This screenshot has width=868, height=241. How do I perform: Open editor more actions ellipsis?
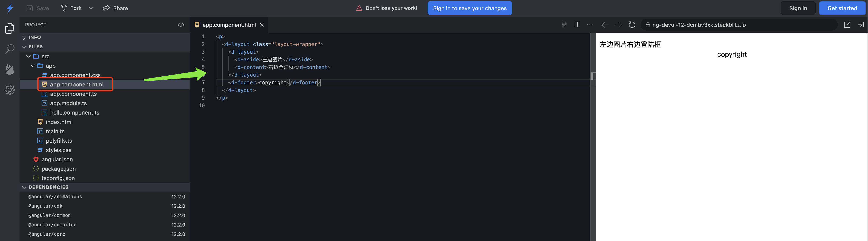click(590, 25)
